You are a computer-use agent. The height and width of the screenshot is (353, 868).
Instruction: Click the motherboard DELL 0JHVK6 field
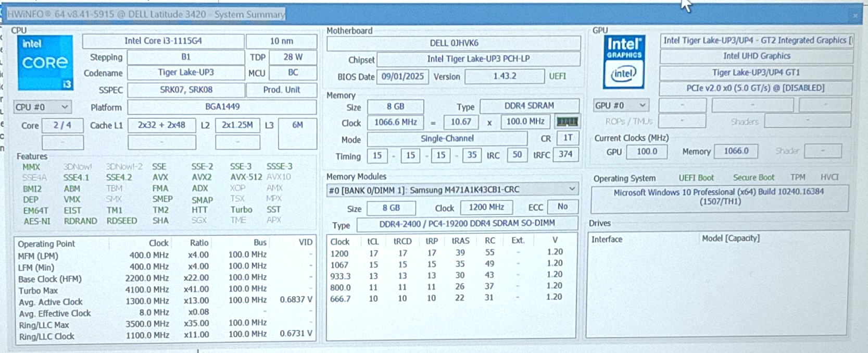(x=454, y=43)
